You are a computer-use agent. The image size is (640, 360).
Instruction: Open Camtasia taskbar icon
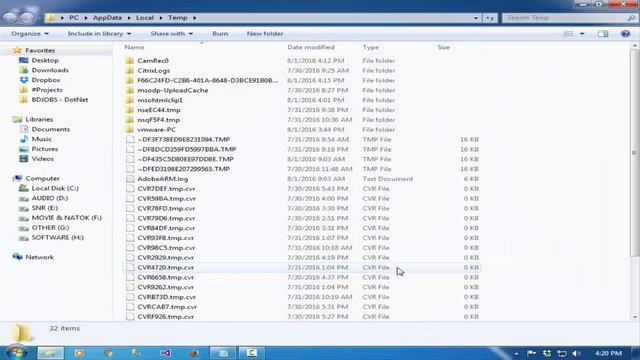click(251, 353)
